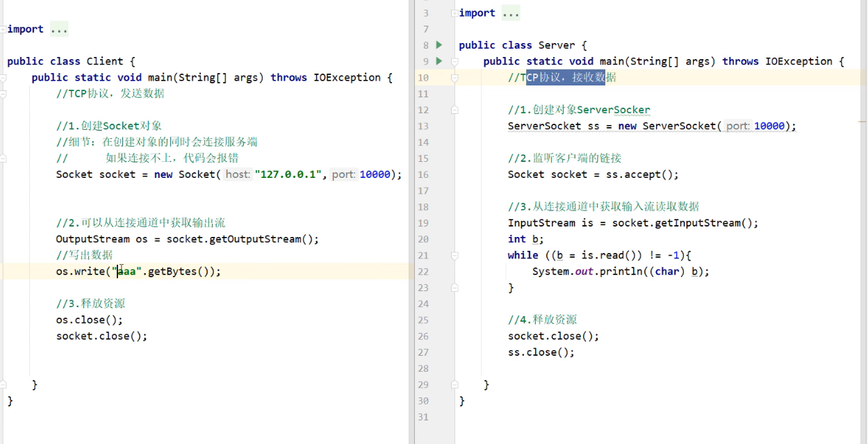The image size is (868, 444).
Task: Click comment '//TCP协议，发送数据' in Client
Action: point(110,94)
